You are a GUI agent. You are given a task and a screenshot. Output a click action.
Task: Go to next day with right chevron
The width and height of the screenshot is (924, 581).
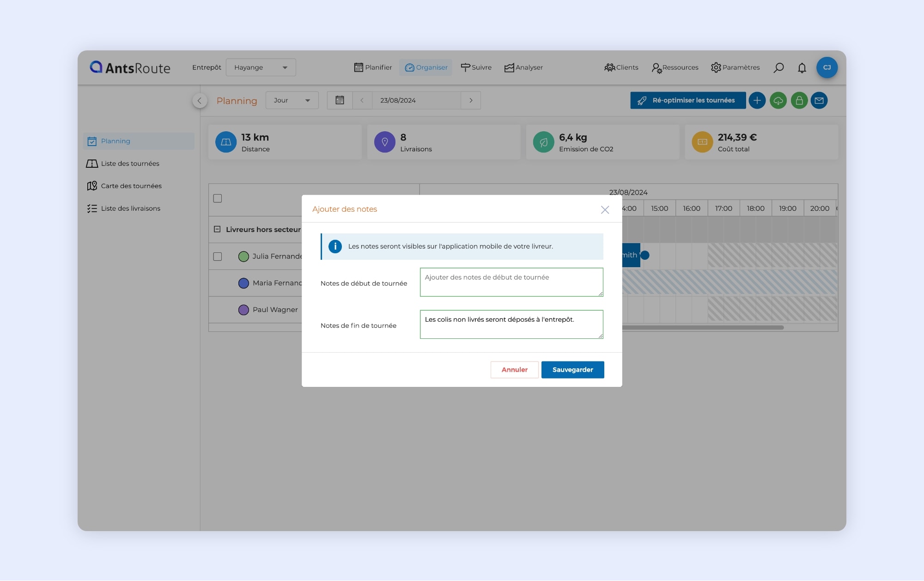pyautogui.click(x=471, y=100)
